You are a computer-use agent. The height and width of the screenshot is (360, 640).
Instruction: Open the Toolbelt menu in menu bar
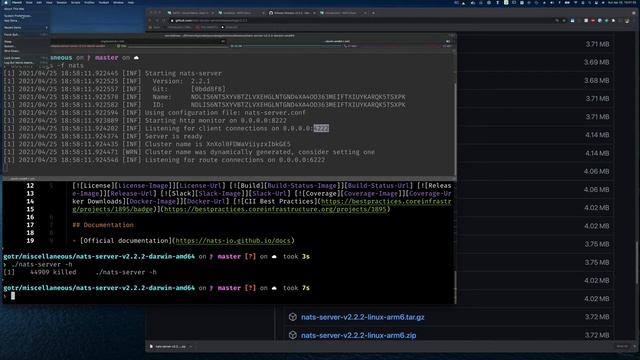pos(104,2)
